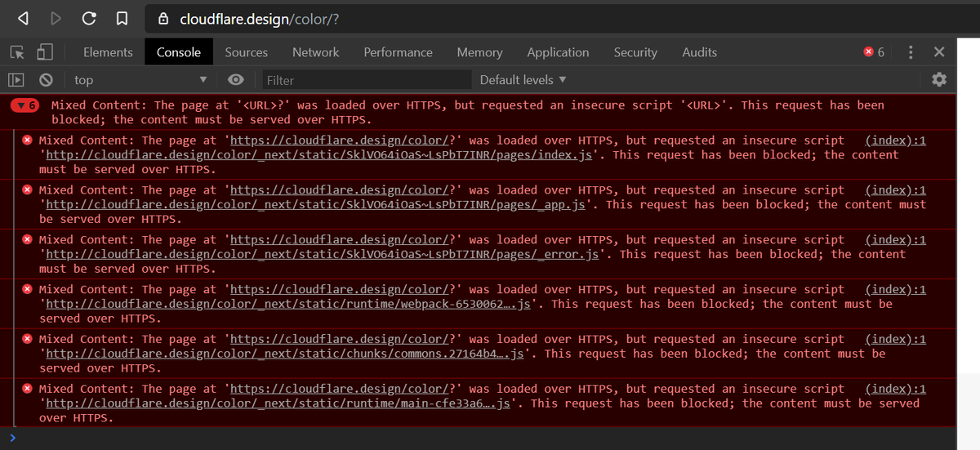Open DevTools three-dot customize menu
The height and width of the screenshot is (450, 980).
point(911,52)
